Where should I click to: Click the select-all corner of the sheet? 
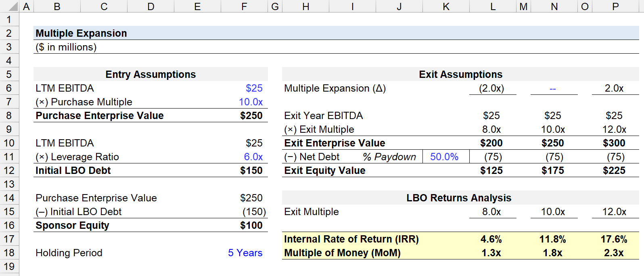click(x=9, y=6)
